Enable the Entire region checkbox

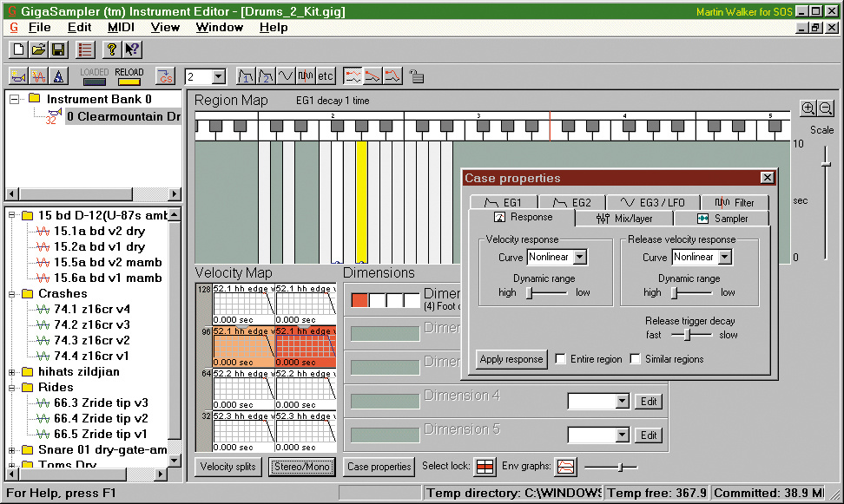tap(561, 359)
